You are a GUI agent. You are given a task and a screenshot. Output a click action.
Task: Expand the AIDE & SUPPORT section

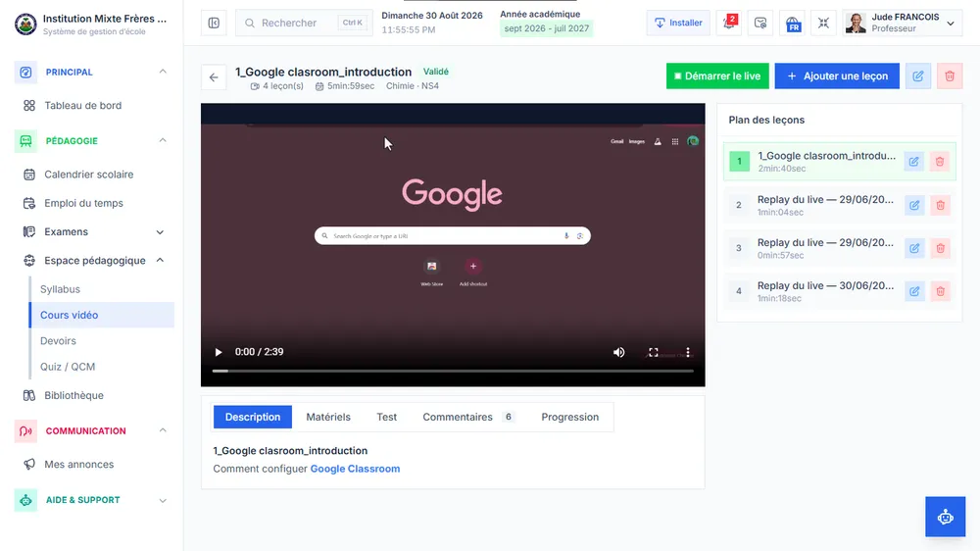tap(163, 500)
